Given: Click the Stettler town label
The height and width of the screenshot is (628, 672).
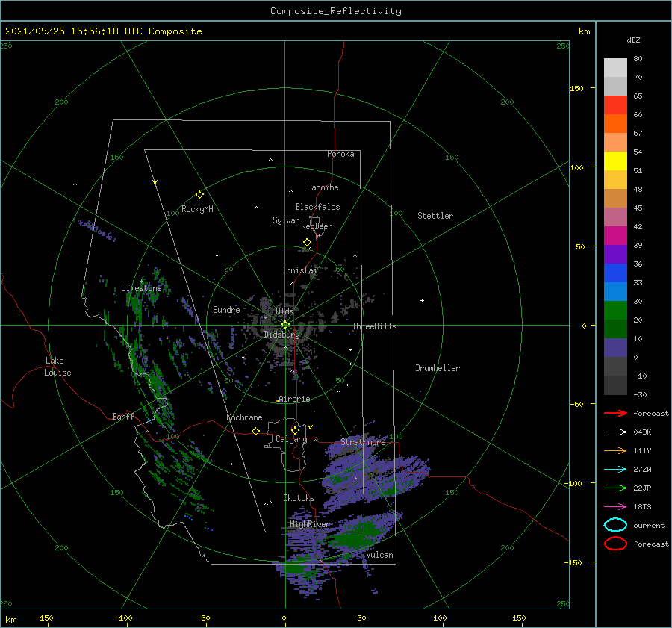Looking at the screenshot, I should click(x=435, y=216).
